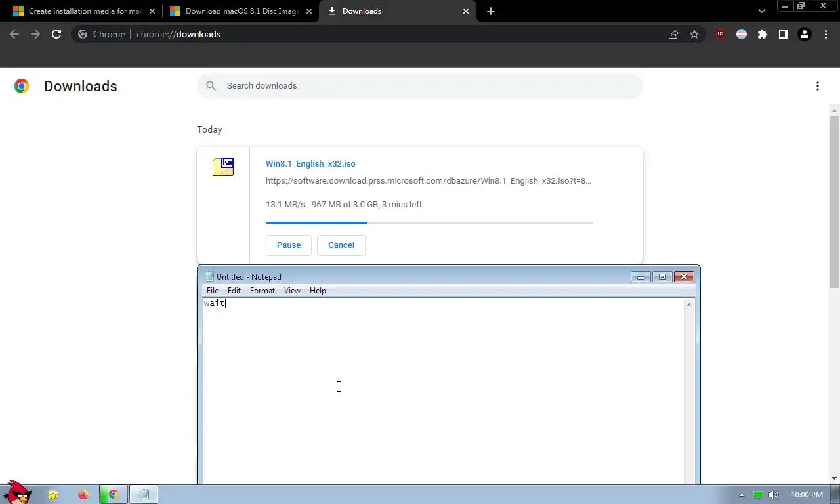This screenshot has height=504, width=840.
Task: Click the Chrome site info icon
Action: pos(83,34)
